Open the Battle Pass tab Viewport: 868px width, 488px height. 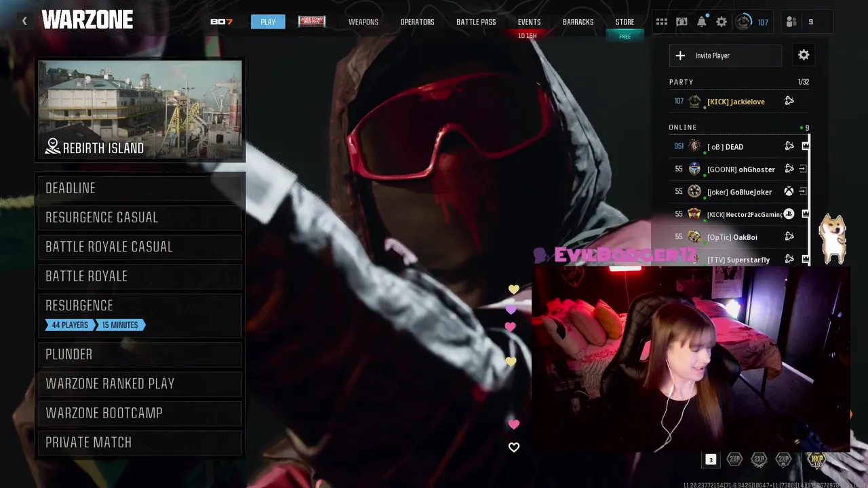tap(476, 22)
